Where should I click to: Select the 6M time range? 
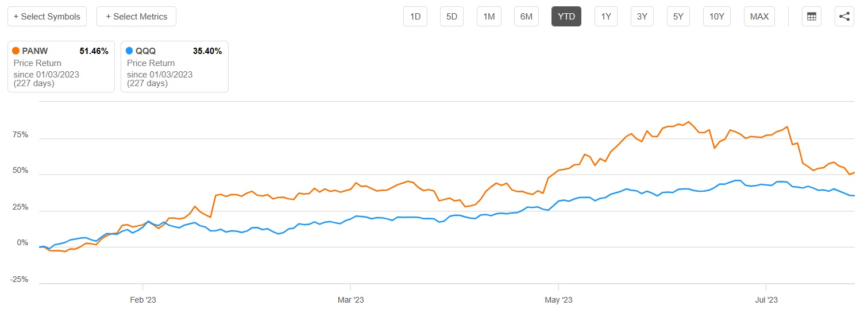pyautogui.click(x=526, y=17)
